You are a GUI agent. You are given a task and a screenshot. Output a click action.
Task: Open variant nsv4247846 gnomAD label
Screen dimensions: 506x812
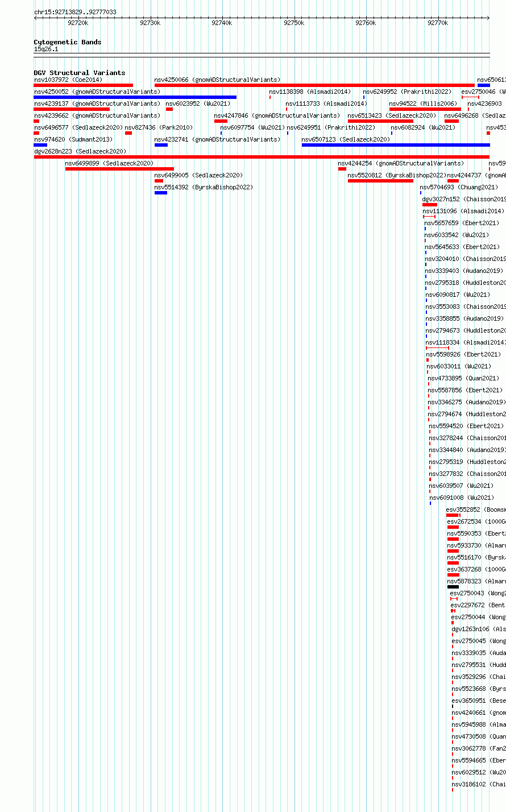pos(277,115)
